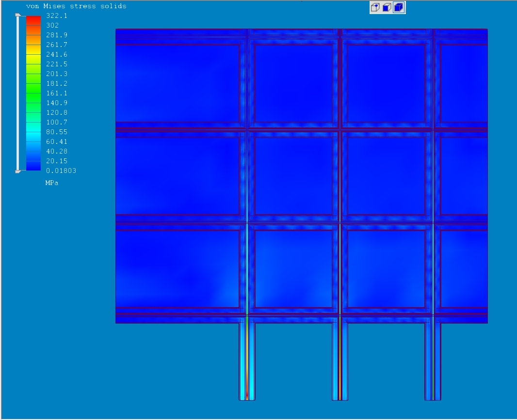Screen dimensions: 517x420
Task: Click the legend value 221.5
Action: tap(57, 64)
